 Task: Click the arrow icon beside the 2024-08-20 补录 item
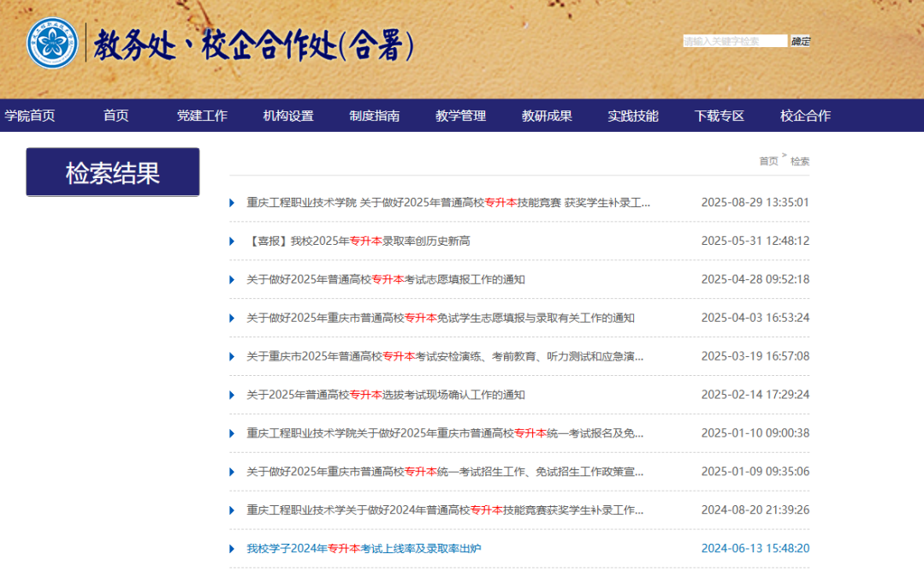(231, 510)
